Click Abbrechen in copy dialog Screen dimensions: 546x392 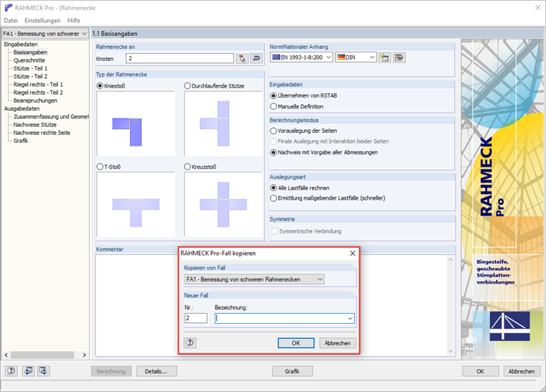338,343
